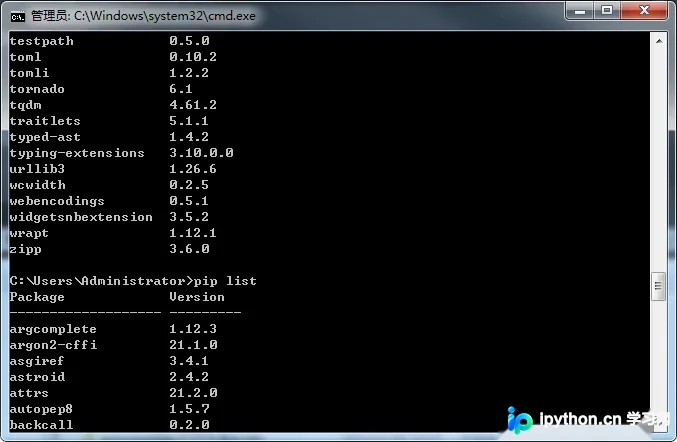The height and width of the screenshot is (442, 677).
Task: Click the backcall package name
Action: 41,425
